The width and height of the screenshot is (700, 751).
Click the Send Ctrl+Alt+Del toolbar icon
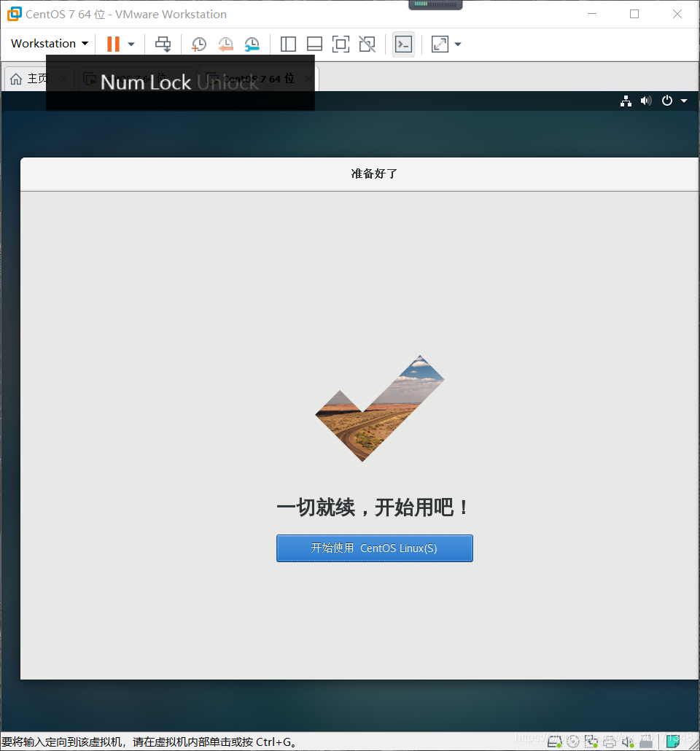pyautogui.click(x=163, y=44)
